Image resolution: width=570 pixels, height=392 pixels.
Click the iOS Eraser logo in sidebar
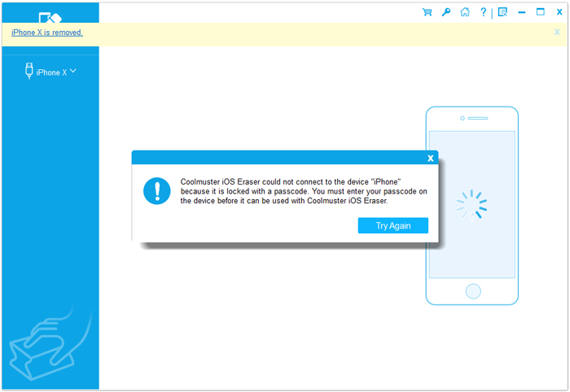coord(49,16)
